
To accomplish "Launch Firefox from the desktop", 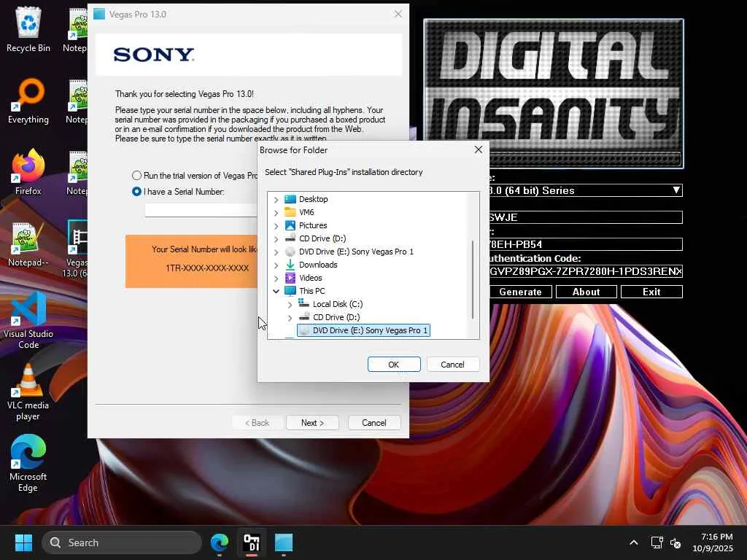I will pyautogui.click(x=28, y=172).
